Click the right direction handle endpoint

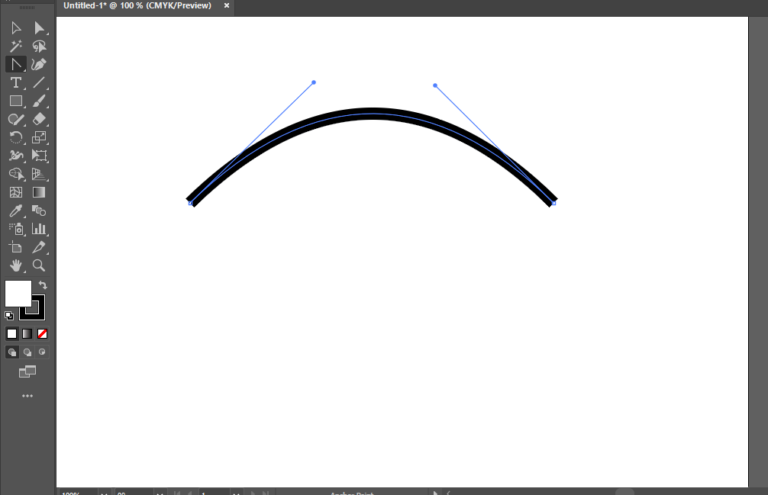[x=435, y=85]
